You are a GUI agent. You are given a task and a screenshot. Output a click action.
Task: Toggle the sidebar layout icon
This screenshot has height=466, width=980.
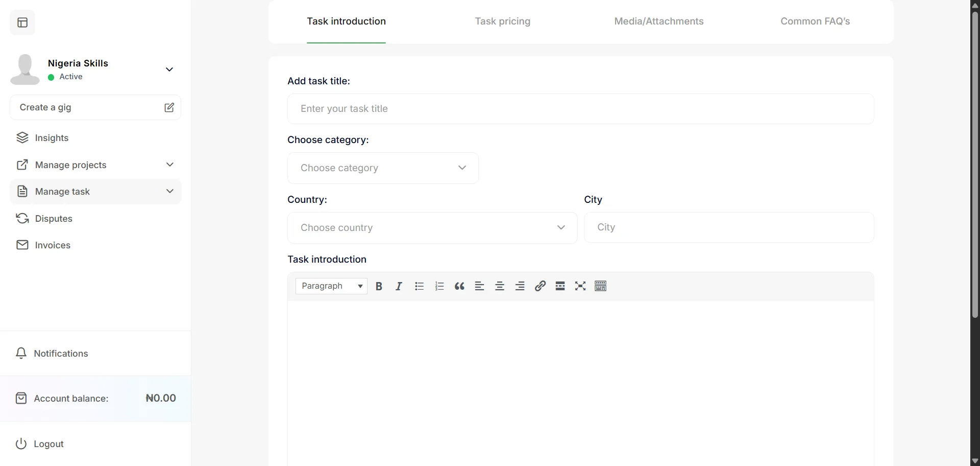click(22, 22)
